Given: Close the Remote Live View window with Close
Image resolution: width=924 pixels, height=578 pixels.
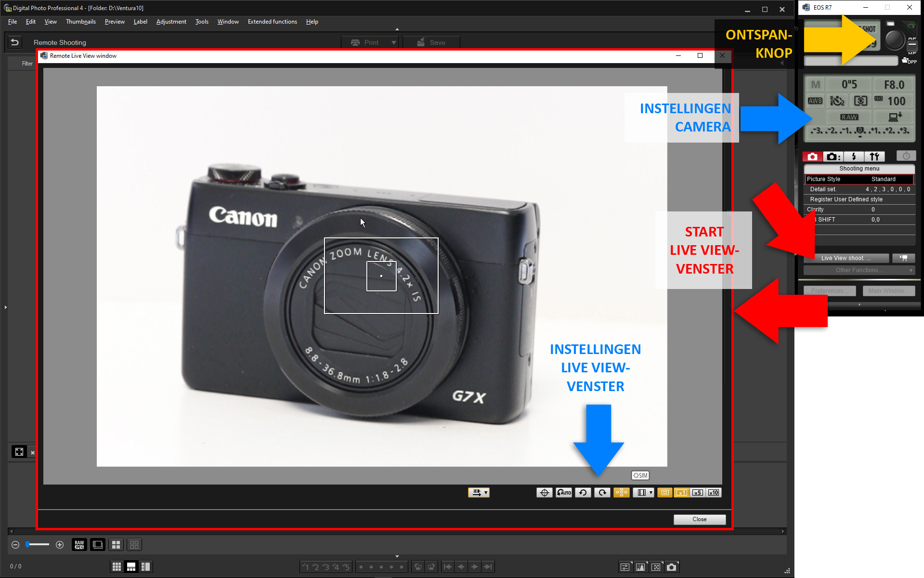Looking at the screenshot, I should click(x=699, y=519).
